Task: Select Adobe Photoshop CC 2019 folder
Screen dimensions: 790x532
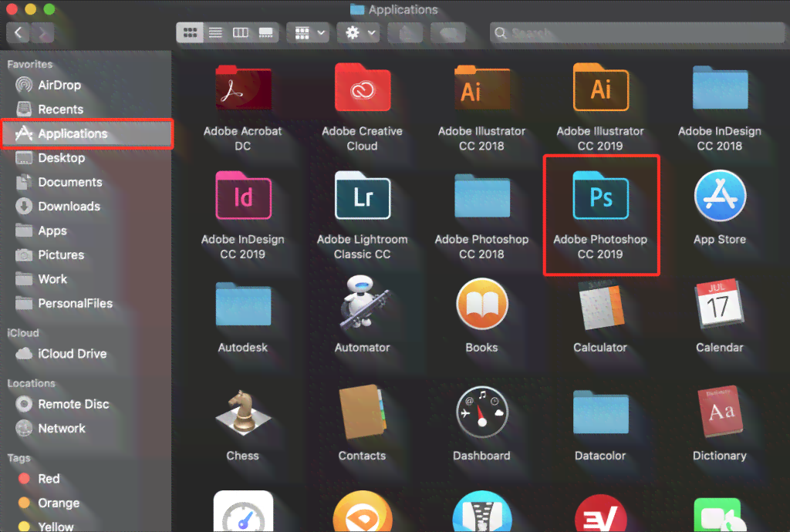Action: 600,197
